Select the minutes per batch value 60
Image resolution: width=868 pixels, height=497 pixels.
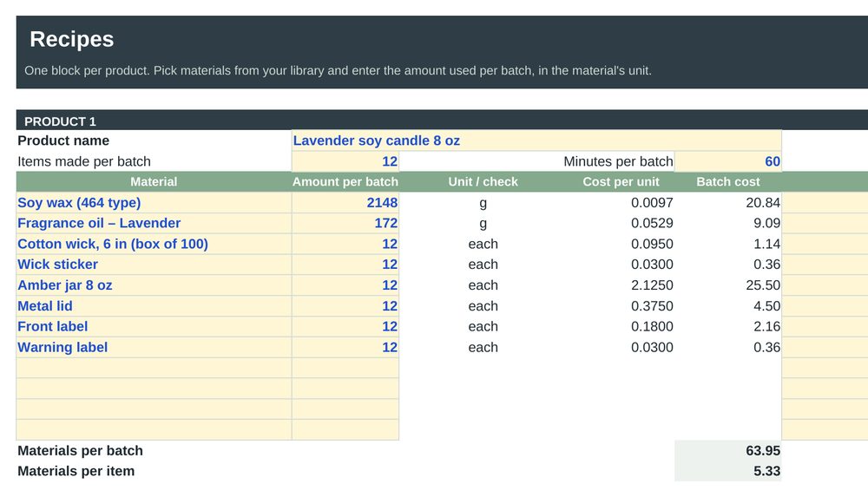pyautogui.click(x=728, y=161)
